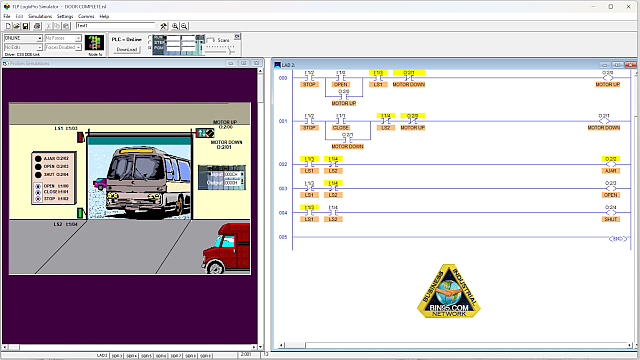Click the BIN95.COM triangular logo
This screenshot has width=640, height=360.
(x=449, y=291)
